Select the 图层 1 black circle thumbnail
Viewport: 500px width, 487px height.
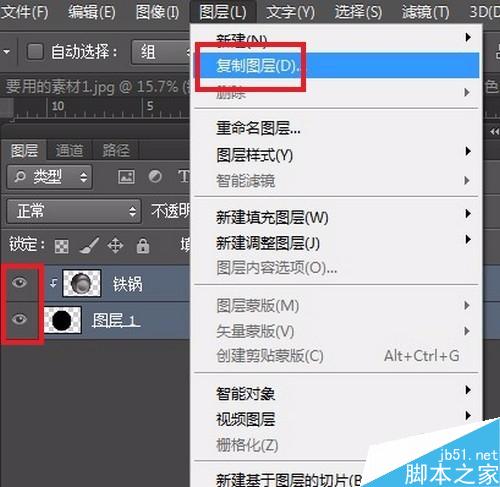click(x=62, y=320)
